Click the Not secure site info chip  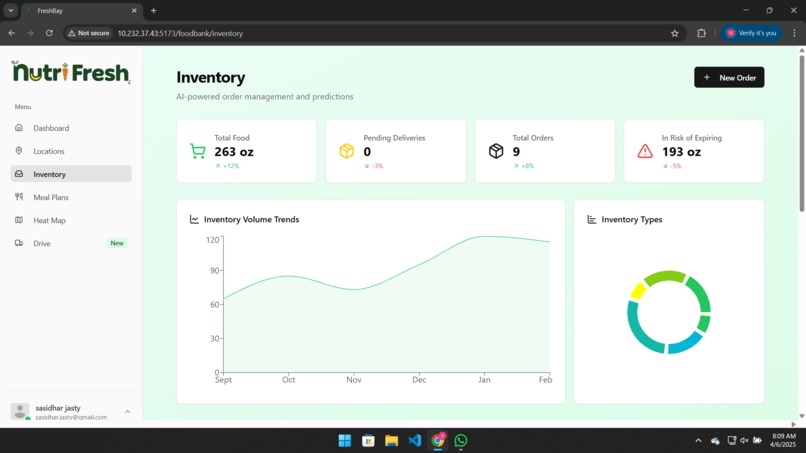point(89,33)
